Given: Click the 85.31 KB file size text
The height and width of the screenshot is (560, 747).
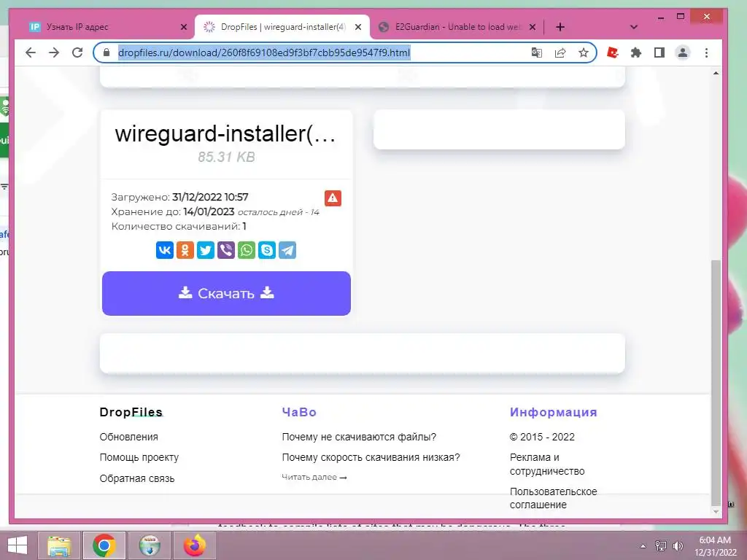Looking at the screenshot, I should pyautogui.click(x=226, y=157).
